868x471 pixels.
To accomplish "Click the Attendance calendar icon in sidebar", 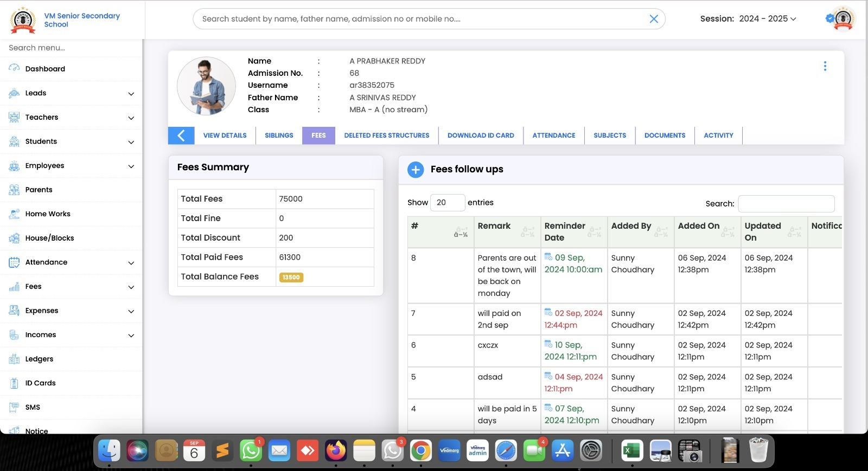I will [x=14, y=262].
